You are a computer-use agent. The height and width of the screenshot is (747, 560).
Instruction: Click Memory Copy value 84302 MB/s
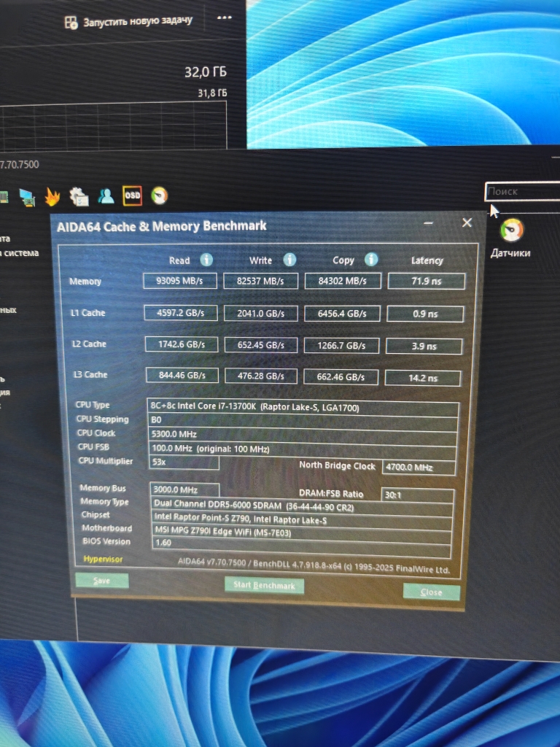343,281
